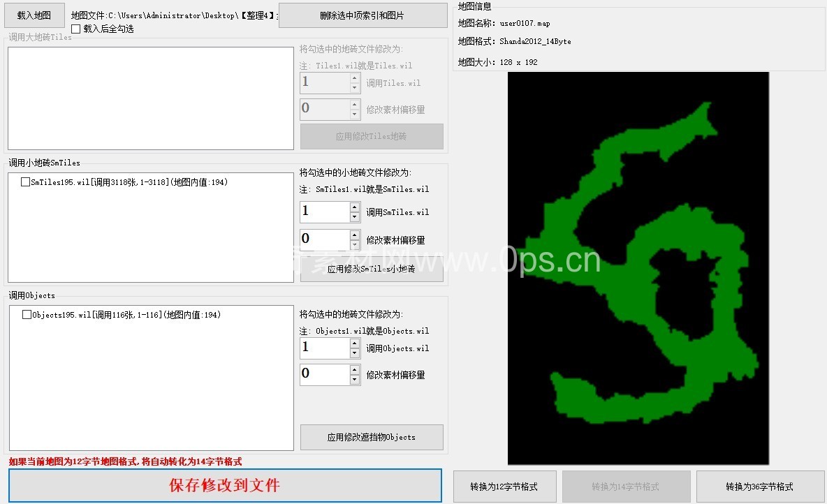Decrease Objects 修改素材偏移量 with down arrow
The image size is (827, 504).
click(355, 379)
